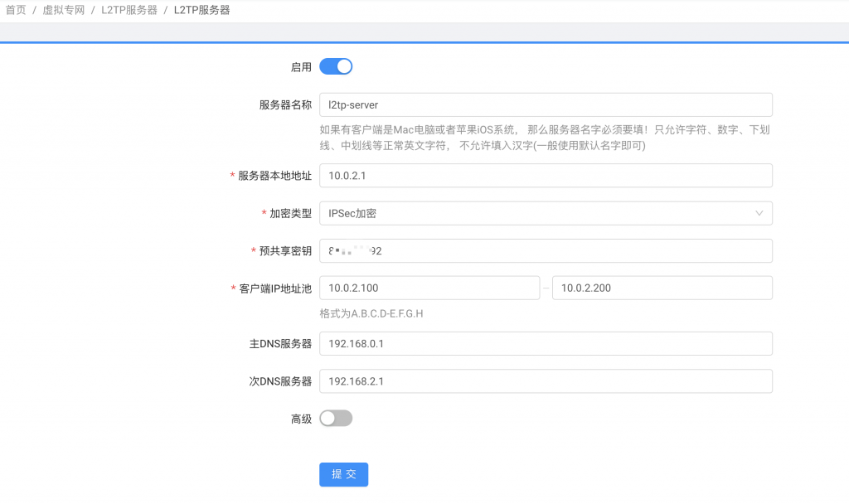Click the 客户端IP地址池 field label
The height and width of the screenshot is (504, 849).
tap(274, 289)
